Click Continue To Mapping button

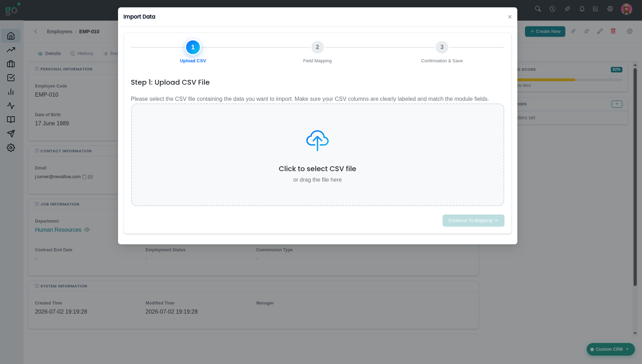coord(473,220)
